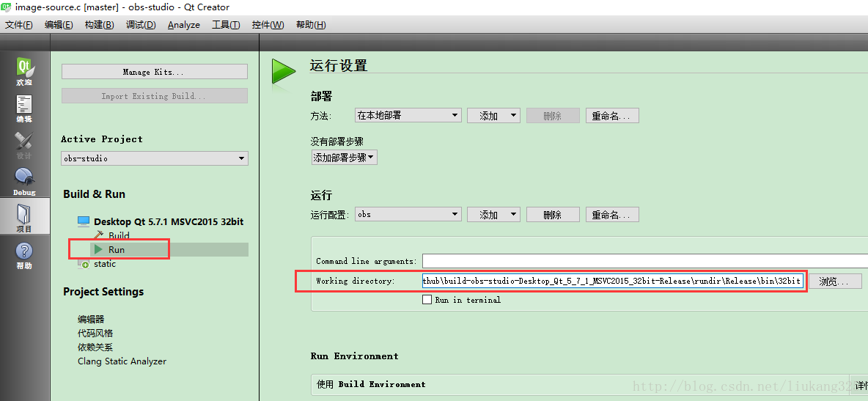
Task: Open the 工具(T) menu
Action: 226,25
